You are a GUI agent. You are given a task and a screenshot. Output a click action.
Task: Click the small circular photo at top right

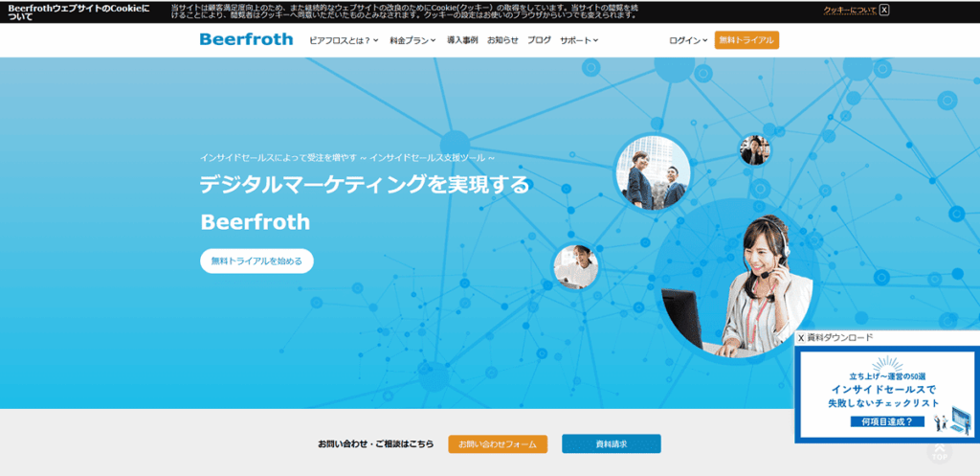pos(754,149)
